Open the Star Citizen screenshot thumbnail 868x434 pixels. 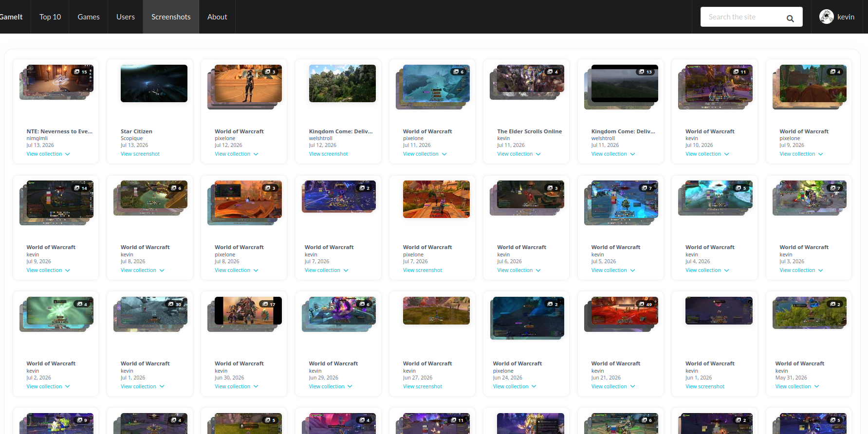pyautogui.click(x=154, y=83)
